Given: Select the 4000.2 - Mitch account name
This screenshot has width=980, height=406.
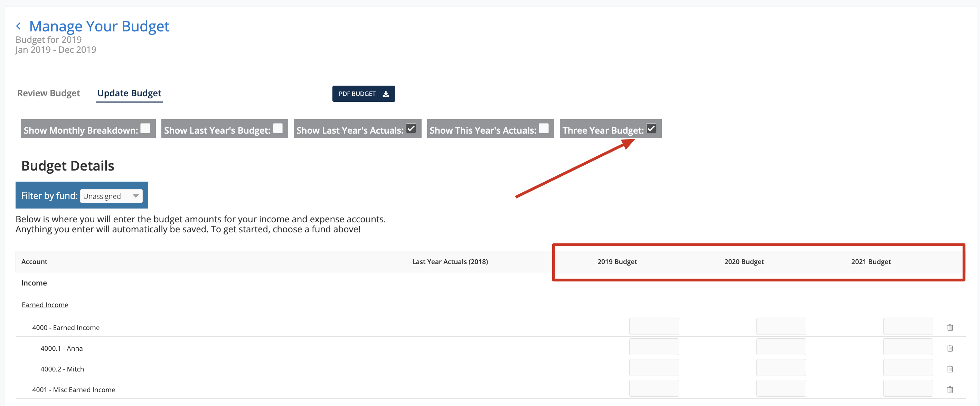Looking at the screenshot, I should [62, 369].
